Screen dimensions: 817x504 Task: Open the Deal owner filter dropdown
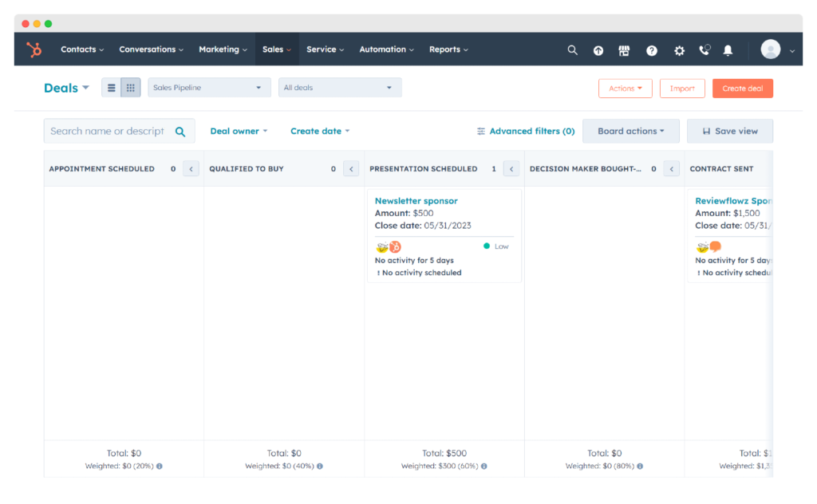238,131
